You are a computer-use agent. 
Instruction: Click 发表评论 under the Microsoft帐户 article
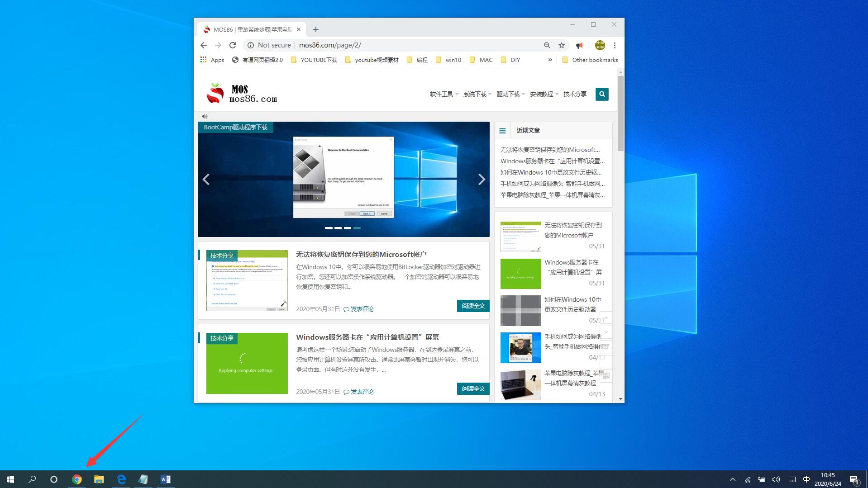[x=358, y=309]
